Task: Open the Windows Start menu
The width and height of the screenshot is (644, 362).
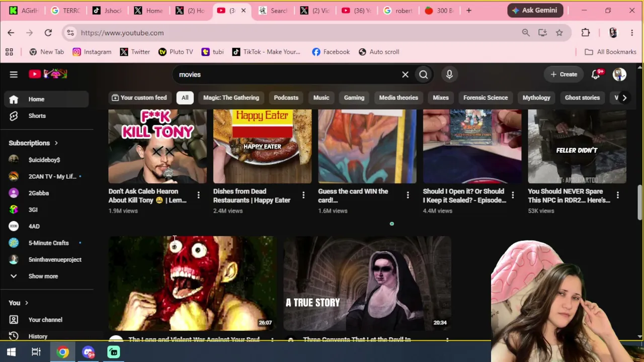Action: 11,352
